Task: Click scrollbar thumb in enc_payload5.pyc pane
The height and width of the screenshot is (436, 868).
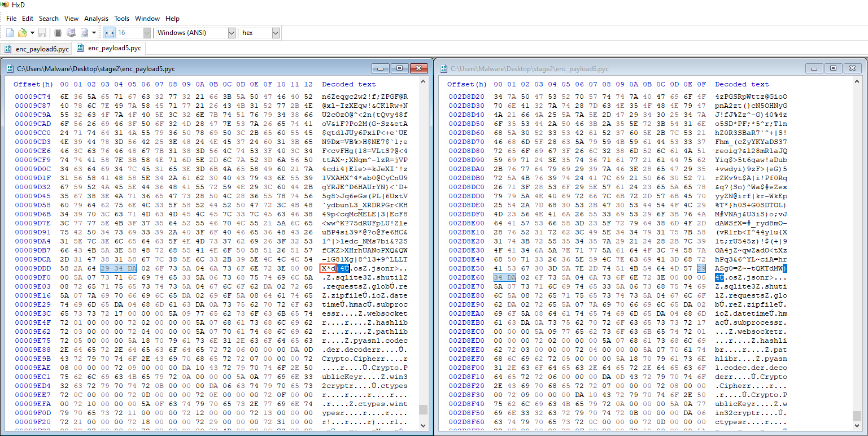Action: [x=424, y=410]
